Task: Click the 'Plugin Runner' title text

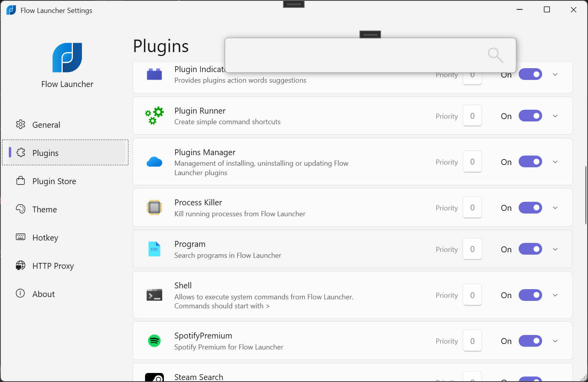Action: (200, 110)
